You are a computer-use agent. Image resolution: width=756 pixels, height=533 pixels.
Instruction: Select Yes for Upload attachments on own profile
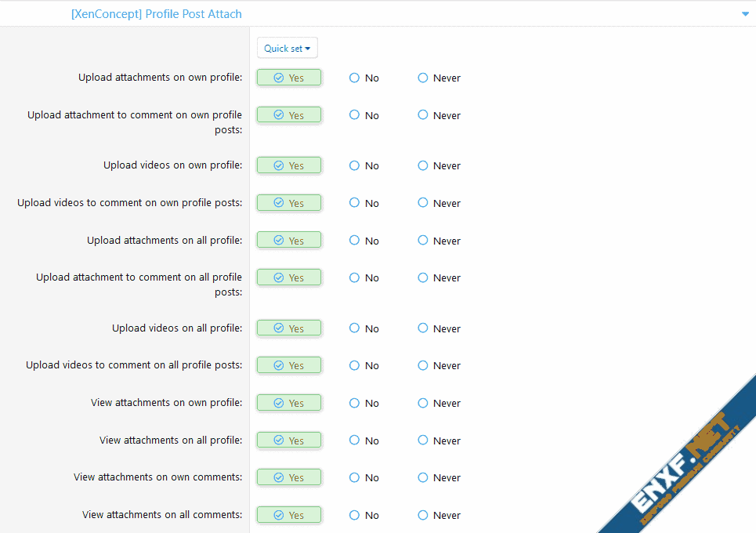(289, 78)
